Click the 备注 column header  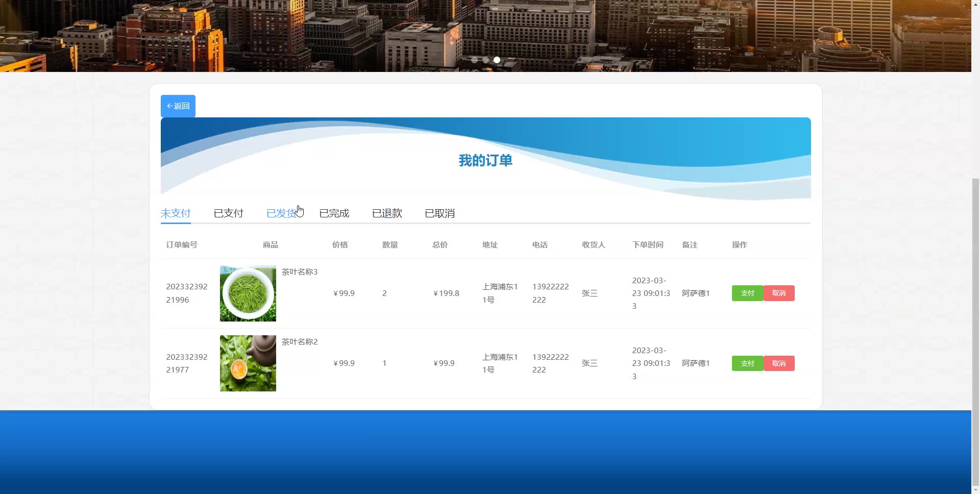click(x=690, y=245)
